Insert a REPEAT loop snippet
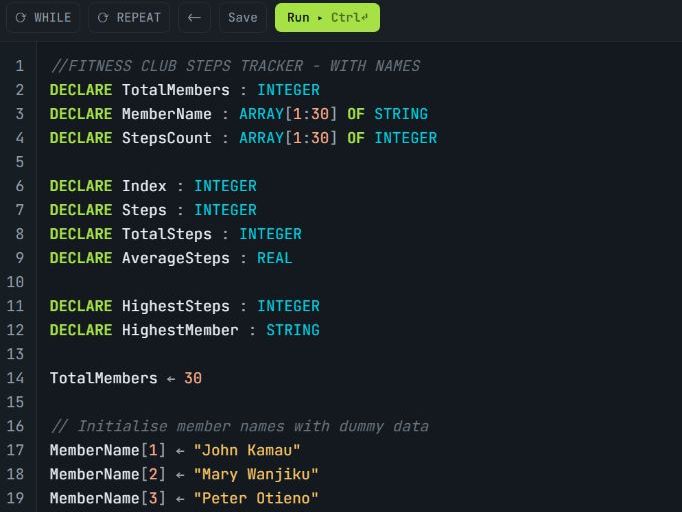Viewport: 682px width, 512px height. (129, 18)
